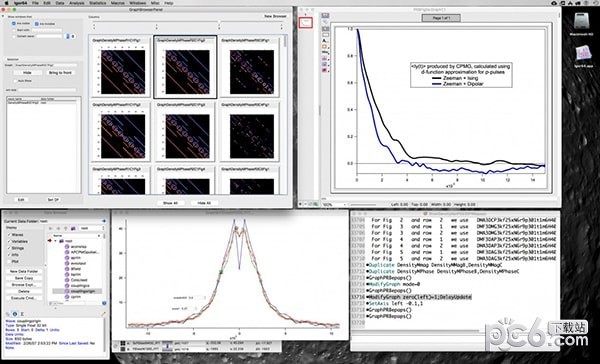Click the blue arrow beside Current Data Folder

point(104,221)
